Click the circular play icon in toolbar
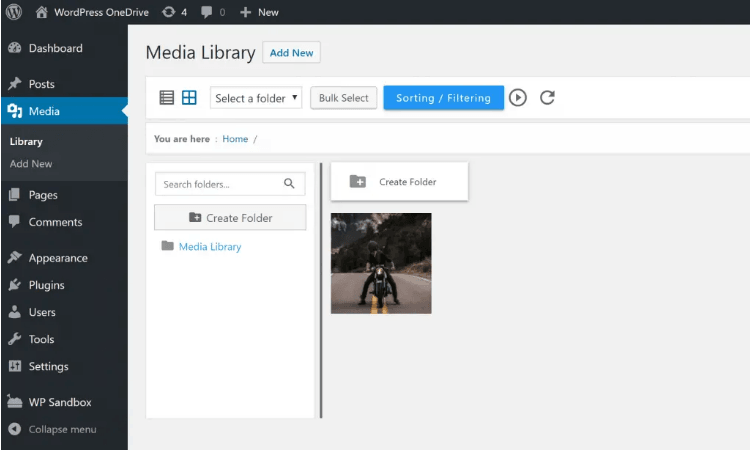The image size is (750, 450). point(518,98)
